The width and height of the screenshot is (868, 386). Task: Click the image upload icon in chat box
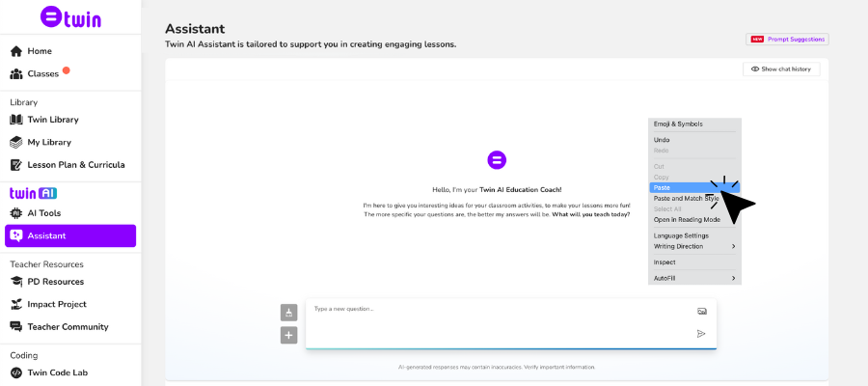point(701,311)
